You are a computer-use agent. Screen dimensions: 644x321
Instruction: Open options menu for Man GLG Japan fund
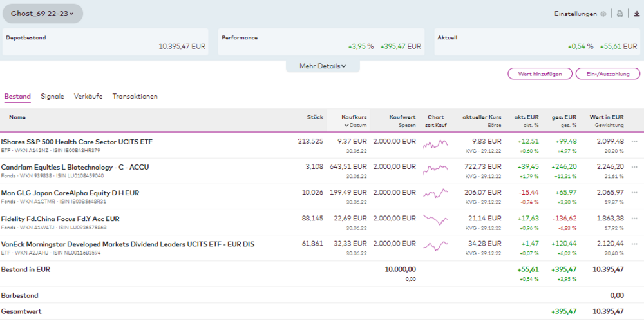tap(634, 193)
